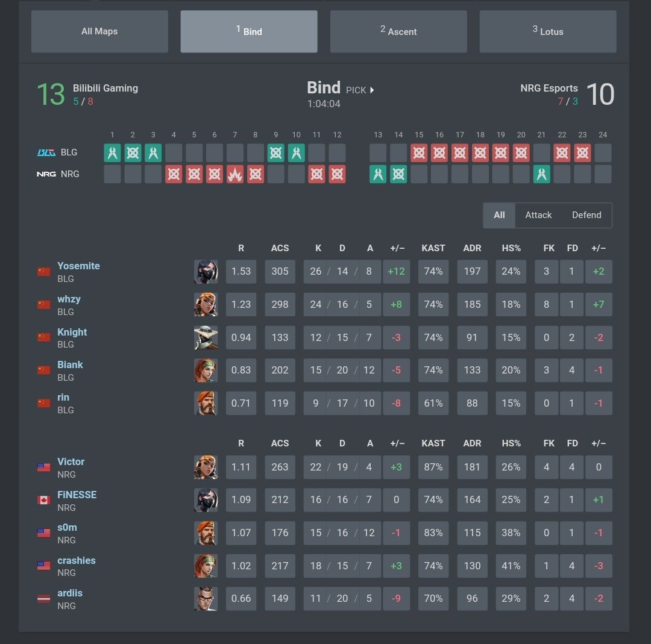
Task: Click the China flag next to whzy
Action: pyautogui.click(x=43, y=304)
